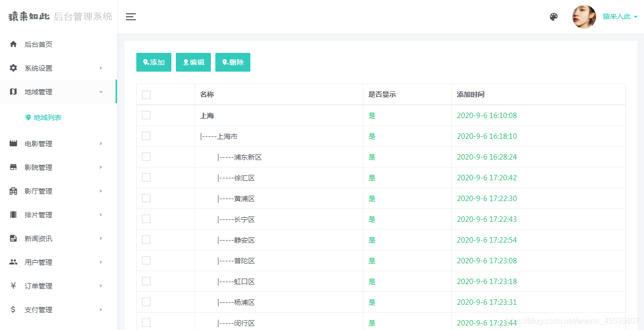Check the 虹口区 row checkbox
644x330 pixels.
(146, 281)
